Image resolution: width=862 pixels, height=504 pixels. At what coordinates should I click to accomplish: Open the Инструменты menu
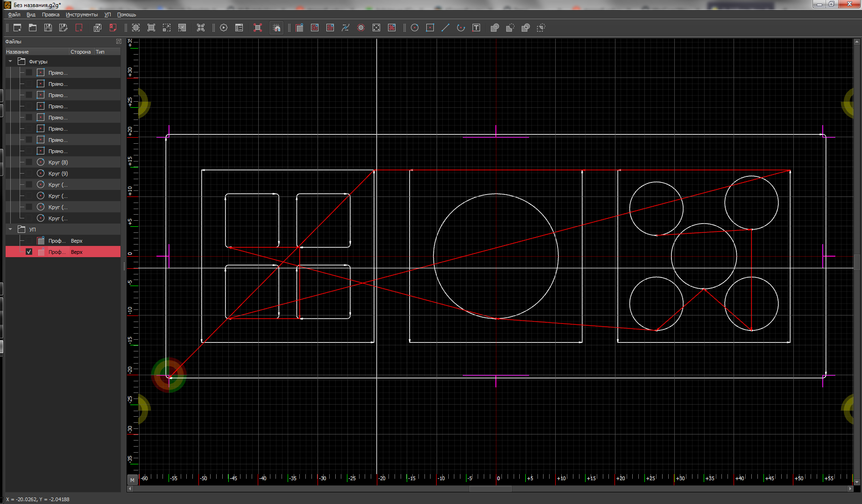pyautogui.click(x=82, y=14)
